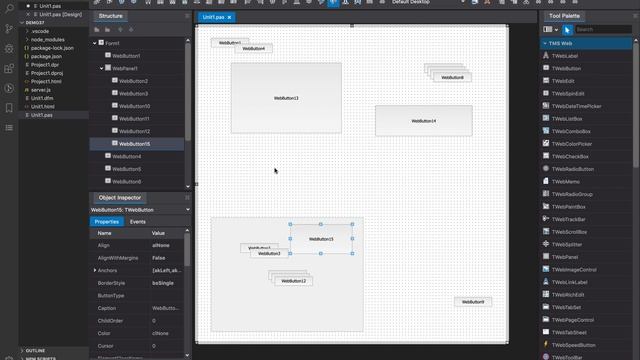
Task: Select TWebCheckBox component
Action: (570, 156)
